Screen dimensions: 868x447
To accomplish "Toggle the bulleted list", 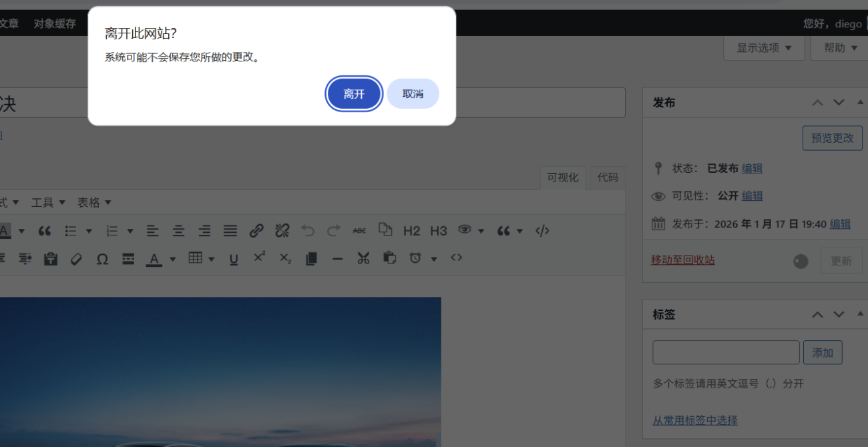I will coord(71,230).
